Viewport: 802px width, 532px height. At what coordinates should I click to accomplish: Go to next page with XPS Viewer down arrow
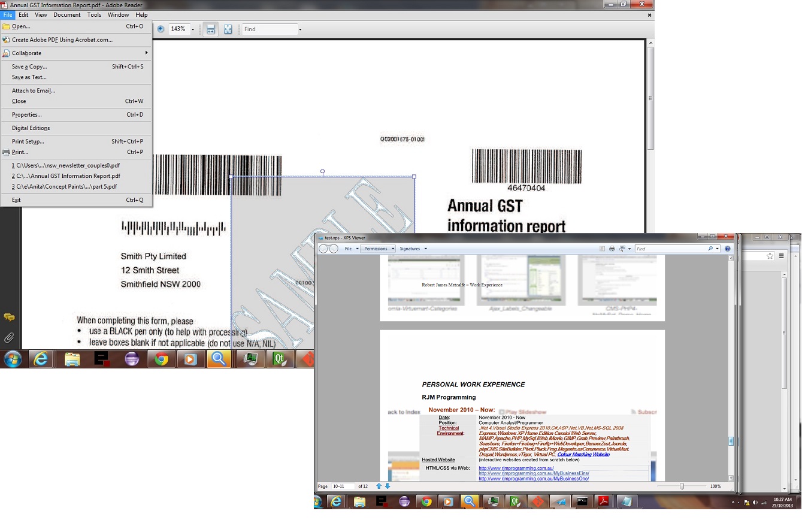(388, 486)
